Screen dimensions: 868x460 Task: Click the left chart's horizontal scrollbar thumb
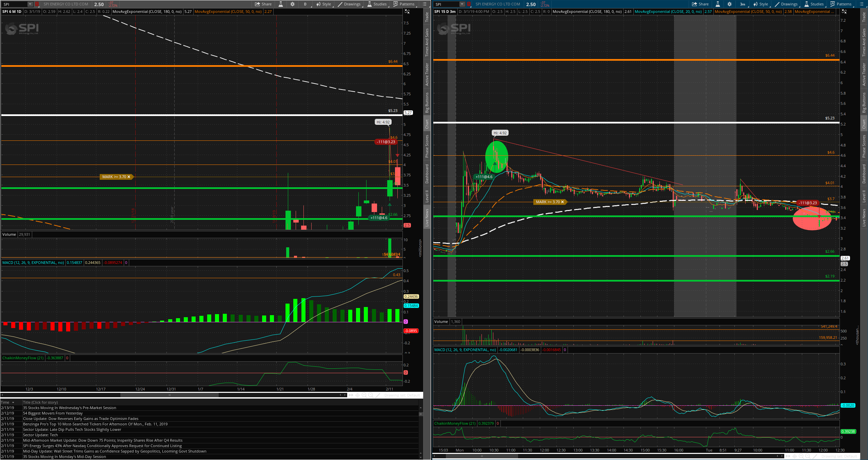pyautogui.click(x=170, y=395)
